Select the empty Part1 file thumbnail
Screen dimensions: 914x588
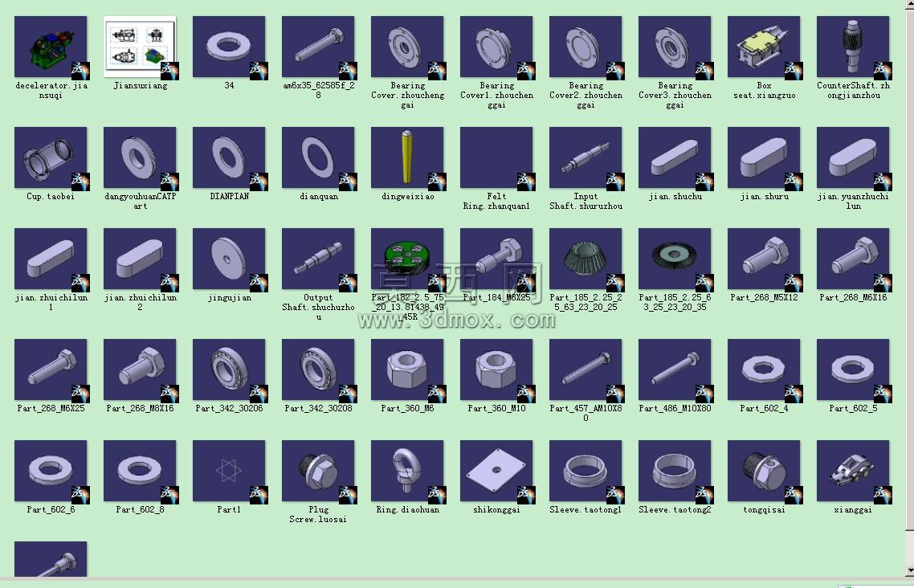(x=229, y=471)
